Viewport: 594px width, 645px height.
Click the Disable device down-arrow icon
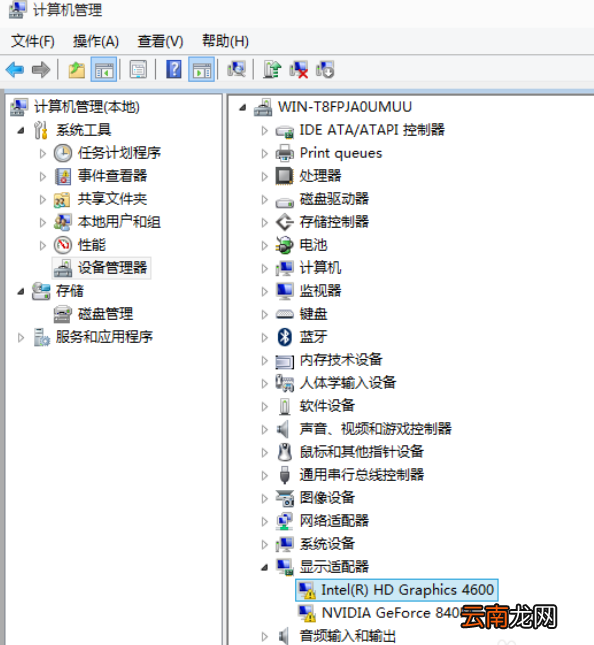point(325,69)
